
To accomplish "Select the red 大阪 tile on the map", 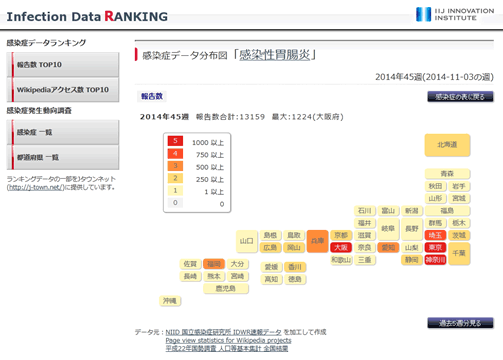I will [x=341, y=247].
